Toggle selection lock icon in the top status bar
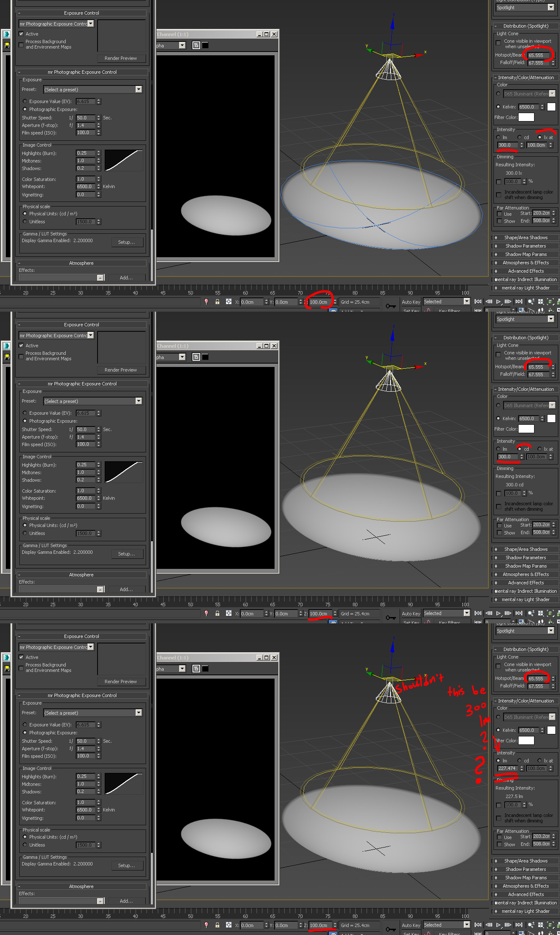The height and width of the screenshot is (935, 560). tap(217, 302)
